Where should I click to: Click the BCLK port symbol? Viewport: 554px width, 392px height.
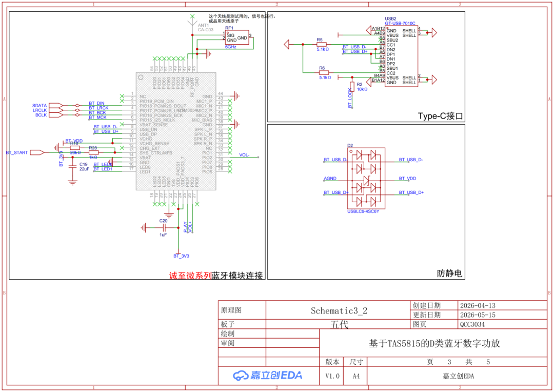pyautogui.click(x=56, y=115)
